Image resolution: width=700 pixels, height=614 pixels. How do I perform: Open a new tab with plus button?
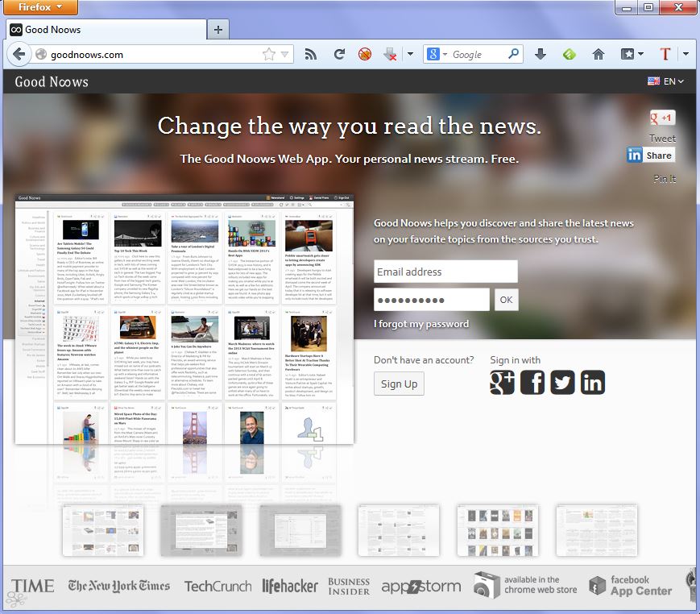click(x=217, y=30)
